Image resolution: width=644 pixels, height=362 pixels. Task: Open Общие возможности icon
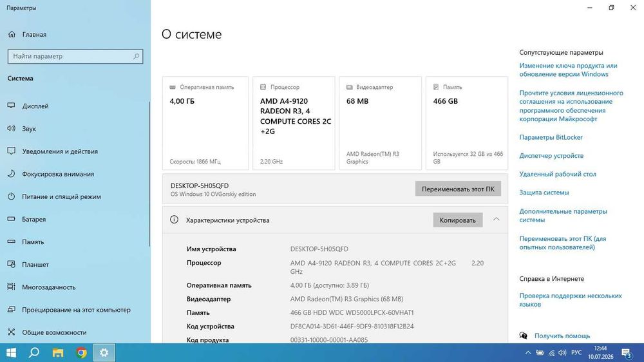tap(12, 332)
